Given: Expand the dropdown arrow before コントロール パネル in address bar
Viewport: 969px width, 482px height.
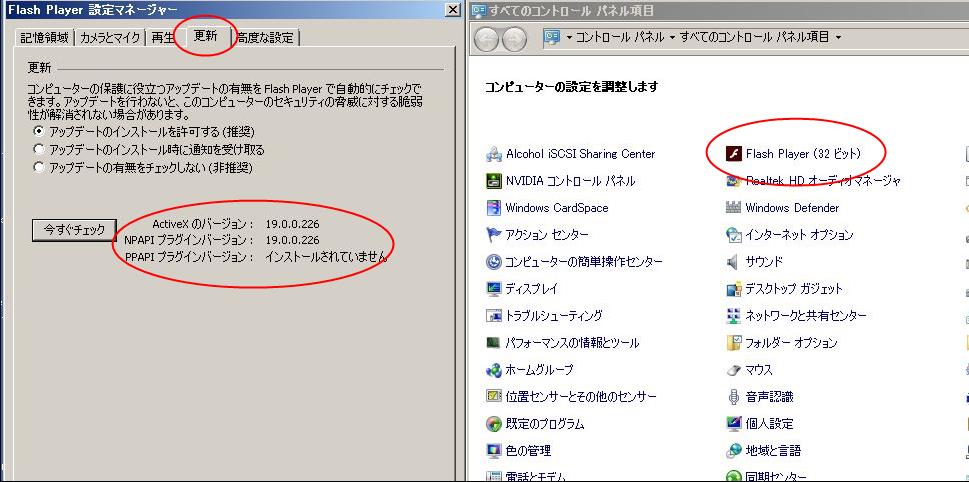Looking at the screenshot, I should pyautogui.click(x=569, y=38).
